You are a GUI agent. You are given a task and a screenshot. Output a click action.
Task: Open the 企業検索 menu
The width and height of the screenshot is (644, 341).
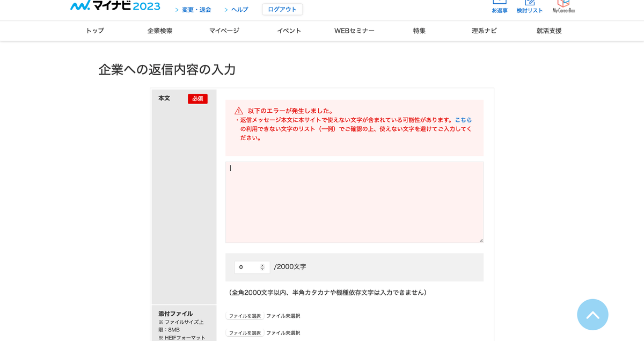160,31
